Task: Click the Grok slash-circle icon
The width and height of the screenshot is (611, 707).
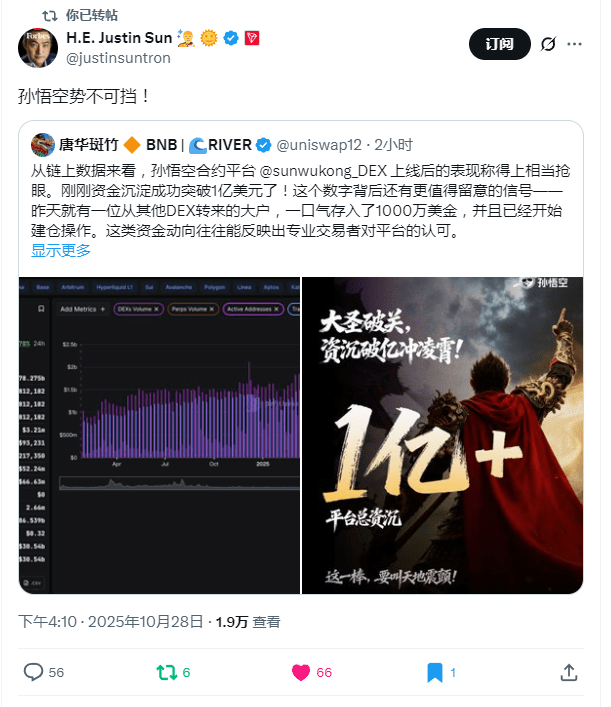Action: pos(548,44)
